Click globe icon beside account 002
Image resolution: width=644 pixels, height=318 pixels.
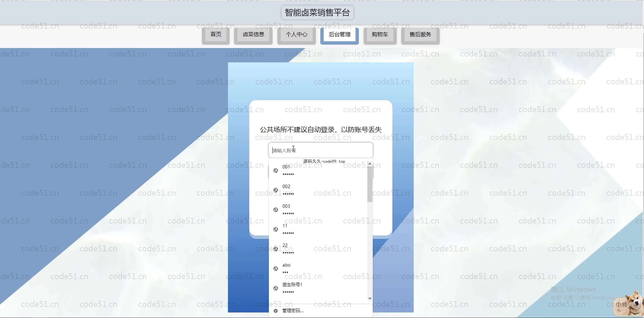pyautogui.click(x=275, y=190)
